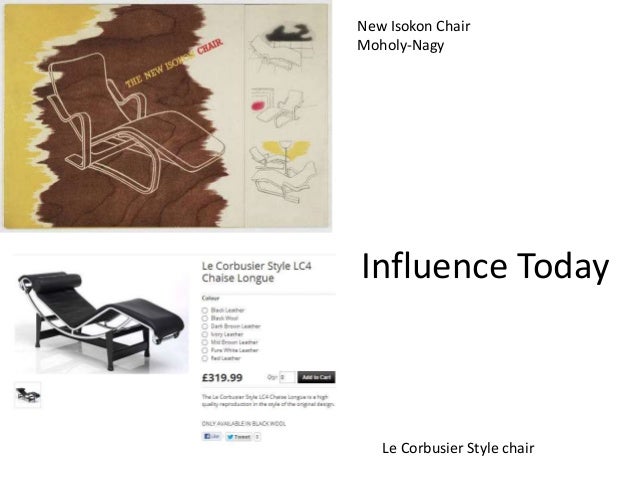Focus the Qty quantity input field
The width and height of the screenshot is (638, 479).
287,377
